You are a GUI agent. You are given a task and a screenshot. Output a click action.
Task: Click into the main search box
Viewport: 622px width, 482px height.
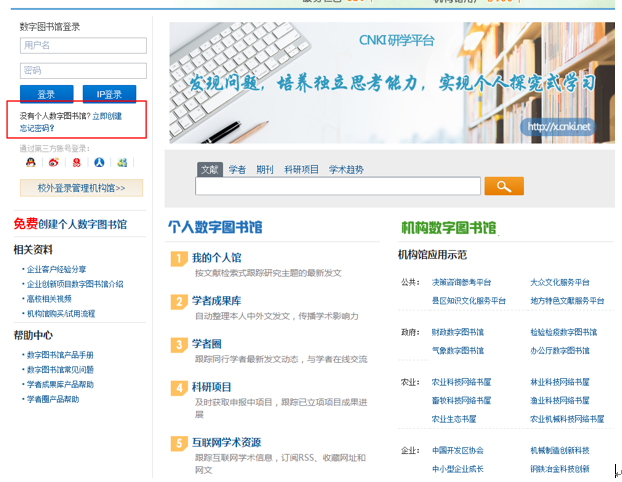coord(338,186)
